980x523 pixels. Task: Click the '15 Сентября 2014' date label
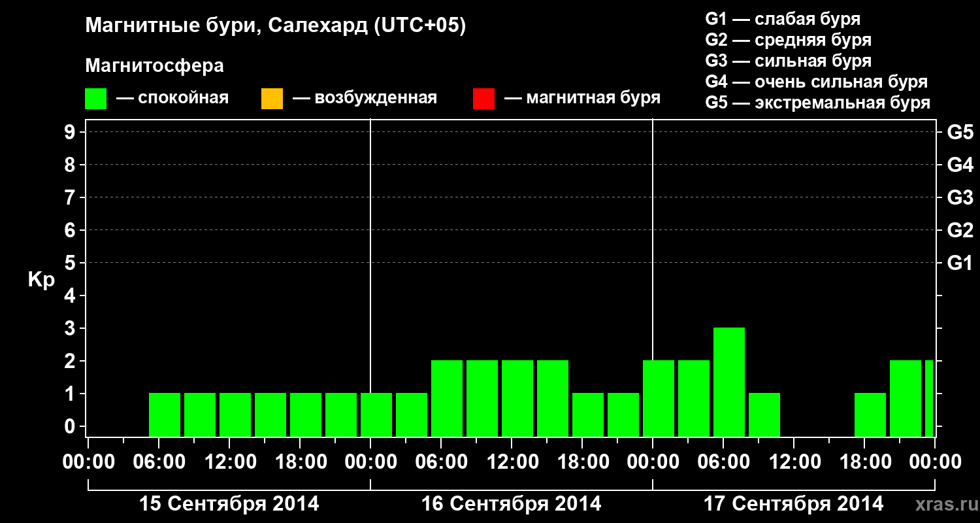pos(229,504)
